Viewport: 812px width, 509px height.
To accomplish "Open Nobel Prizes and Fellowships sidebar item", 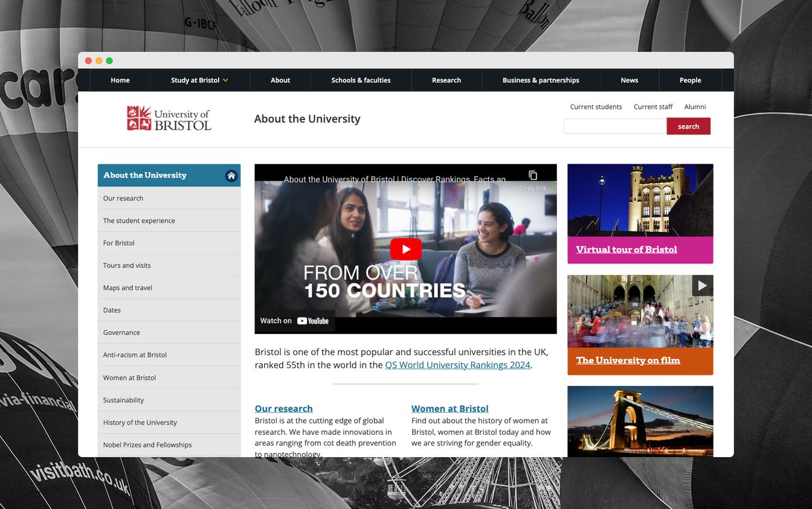I will pyautogui.click(x=169, y=444).
